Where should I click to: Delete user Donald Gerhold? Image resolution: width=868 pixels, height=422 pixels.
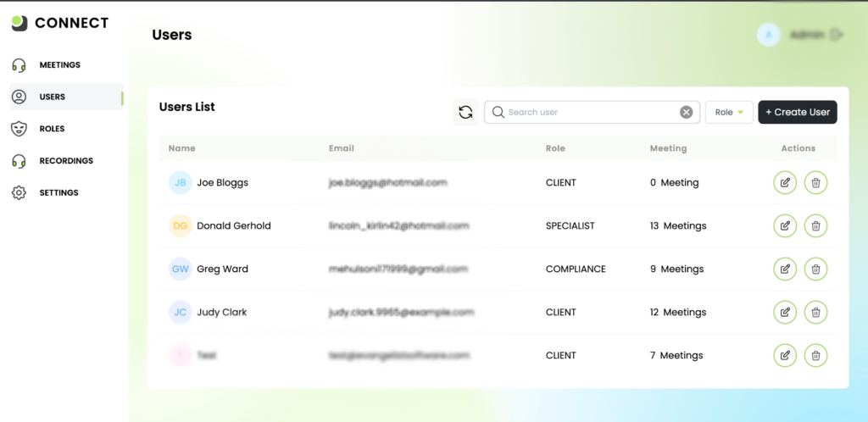(815, 225)
